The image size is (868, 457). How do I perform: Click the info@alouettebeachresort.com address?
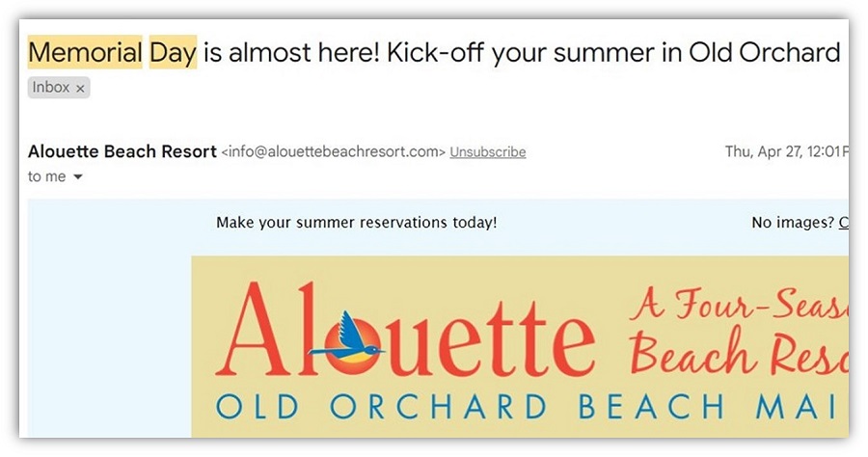[x=334, y=151]
